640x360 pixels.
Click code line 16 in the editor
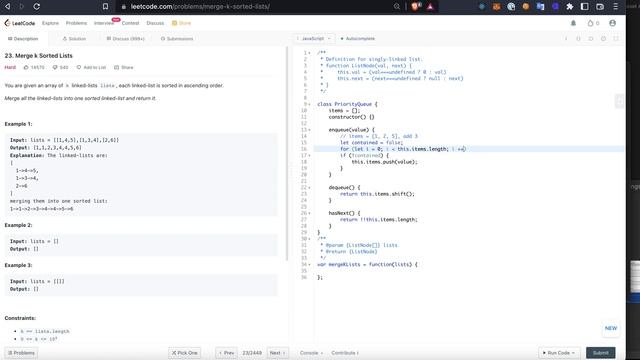(469, 149)
